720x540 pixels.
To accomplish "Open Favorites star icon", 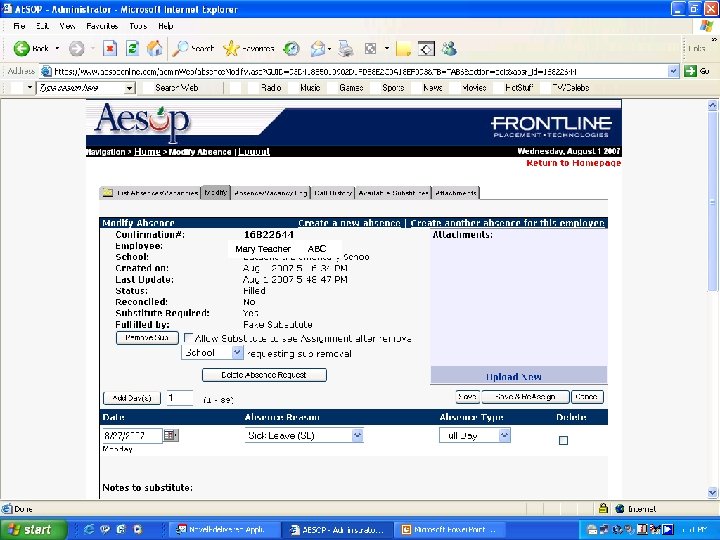I will point(231,48).
